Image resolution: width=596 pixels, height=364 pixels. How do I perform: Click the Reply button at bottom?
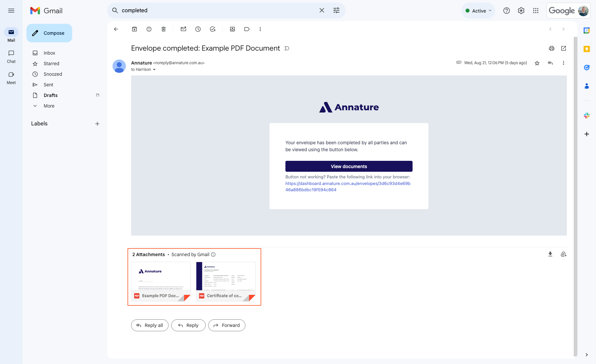click(x=188, y=325)
